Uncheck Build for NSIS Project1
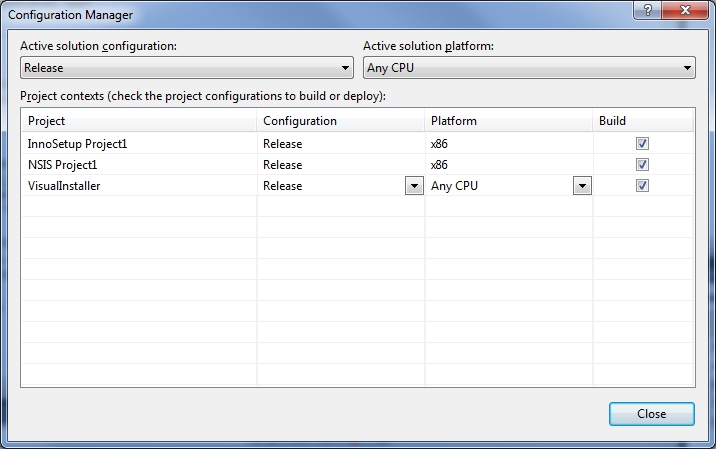The height and width of the screenshot is (449, 716). coord(642,164)
